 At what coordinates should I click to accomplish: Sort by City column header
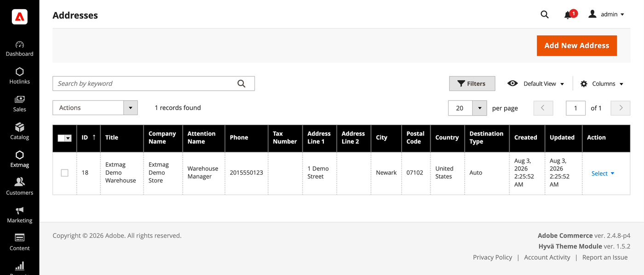point(386,137)
